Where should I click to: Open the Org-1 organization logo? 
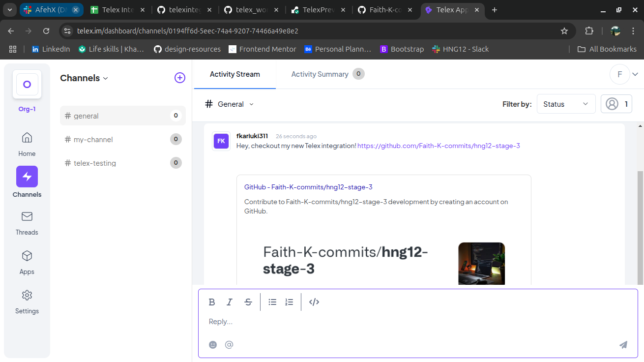27,84
